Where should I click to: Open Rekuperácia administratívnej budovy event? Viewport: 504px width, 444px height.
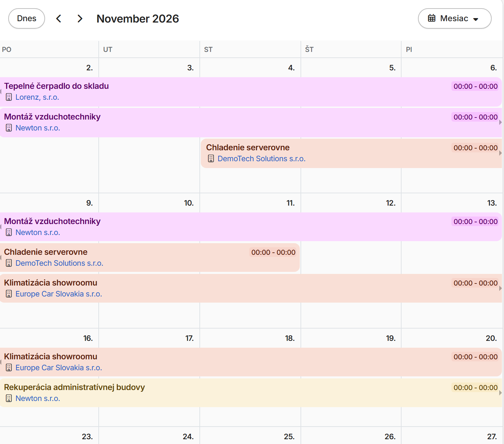click(x=251, y=393)
